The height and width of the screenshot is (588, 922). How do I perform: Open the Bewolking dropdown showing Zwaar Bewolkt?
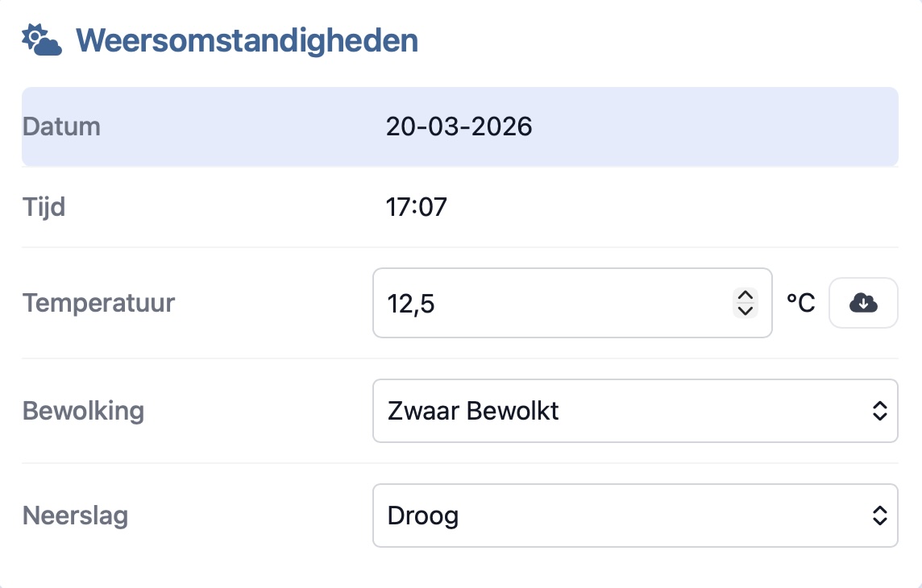click(635, 411)
